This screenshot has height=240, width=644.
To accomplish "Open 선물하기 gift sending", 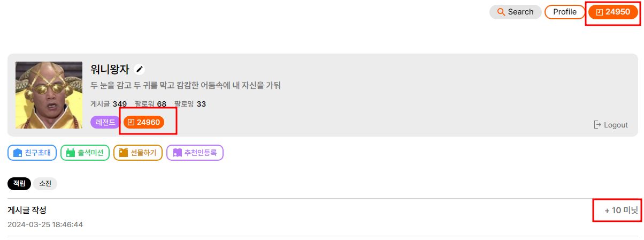I will coord(138,153).
